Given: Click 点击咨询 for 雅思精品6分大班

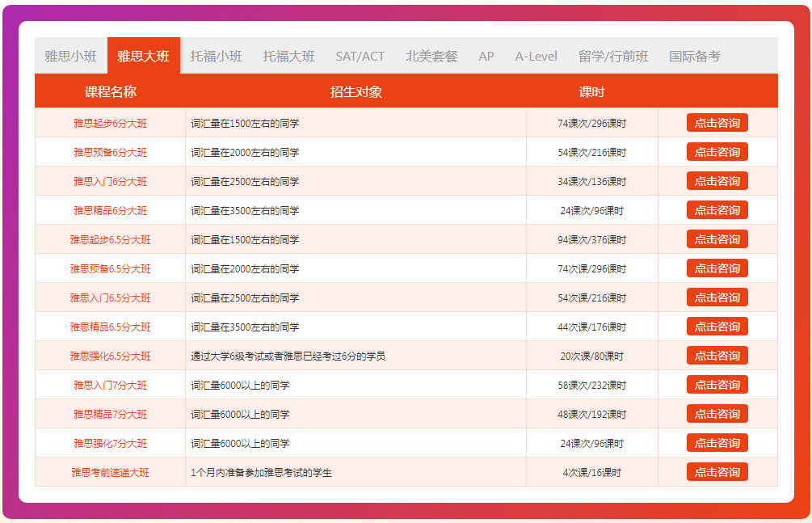Looking at the screenshot, I should (717, 210).
